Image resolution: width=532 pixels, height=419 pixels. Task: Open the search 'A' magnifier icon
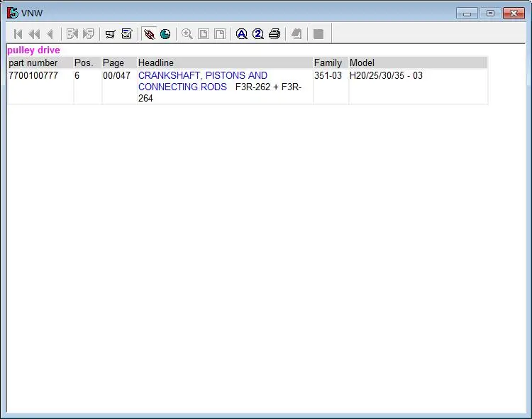(x=242, y=34)
